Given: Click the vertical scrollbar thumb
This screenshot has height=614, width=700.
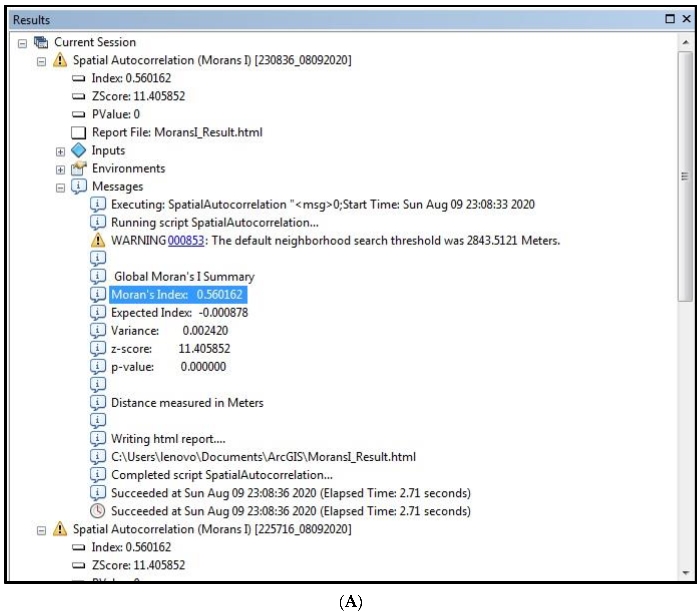Looking at the screenshot, I should pos(685,177).
